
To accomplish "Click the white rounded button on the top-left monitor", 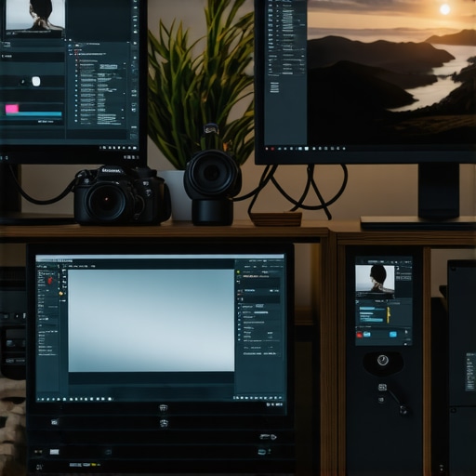I will point(36,82).
